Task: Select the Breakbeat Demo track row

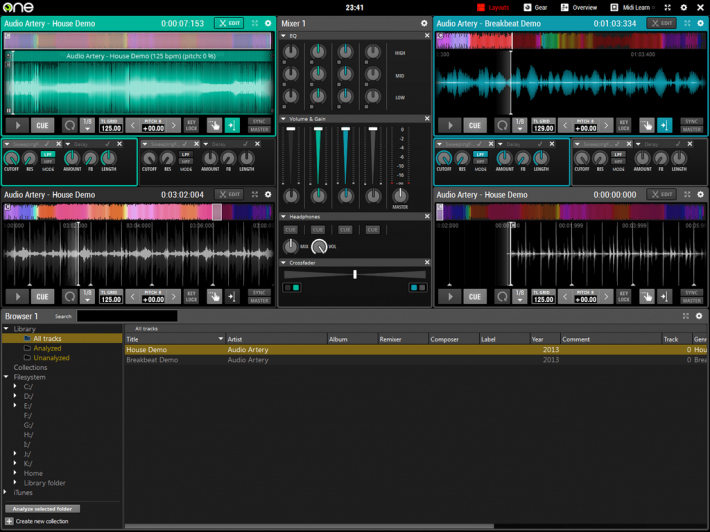Action: [416, 360]
